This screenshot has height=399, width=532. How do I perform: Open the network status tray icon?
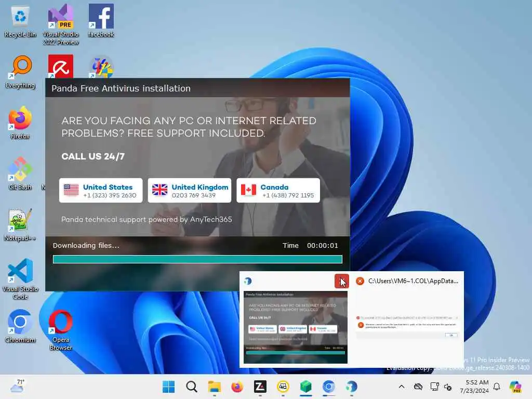click(x=434, y=387)
